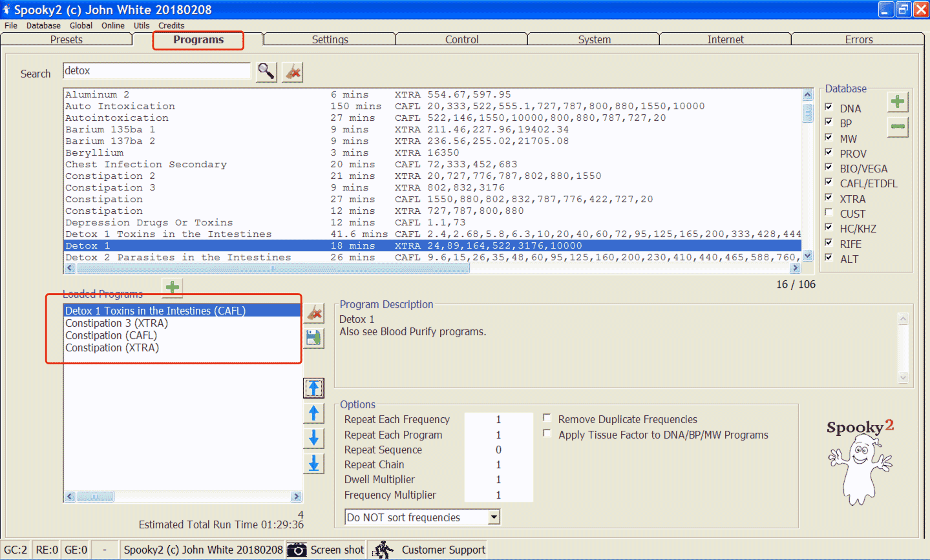Edit the Frequency Multiplier value field
The height and width of the screenshot is (560, 930).
(x=498, y=495)
